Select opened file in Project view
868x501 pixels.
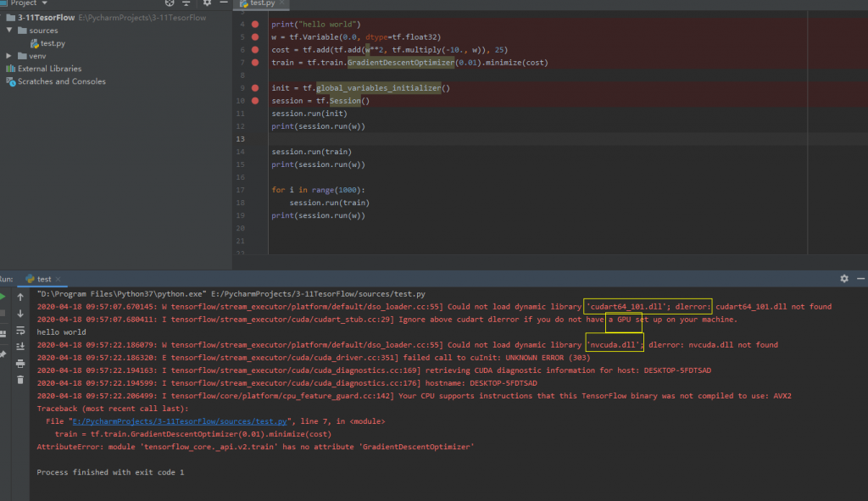[168, 3]
